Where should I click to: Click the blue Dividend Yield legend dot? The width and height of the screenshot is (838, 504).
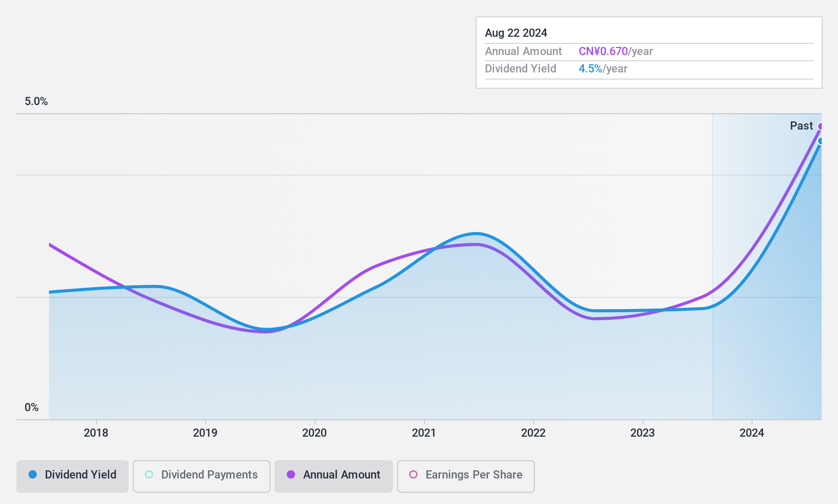tap(33, 474)
